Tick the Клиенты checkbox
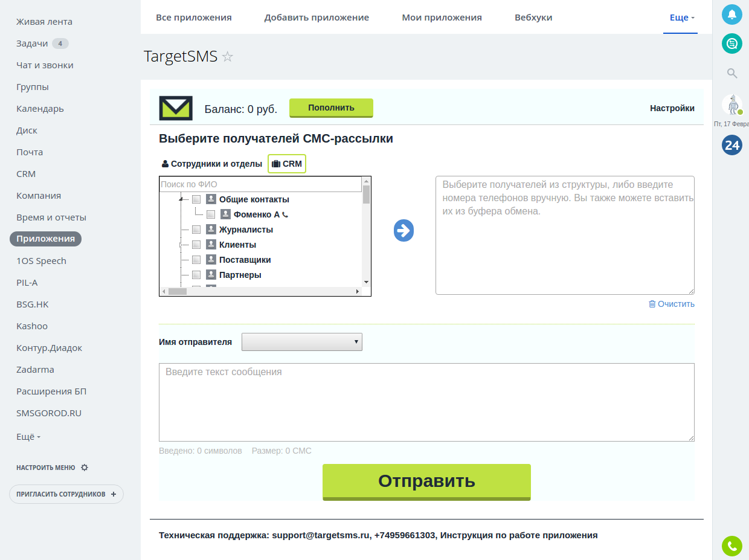This screenshot has height=560, width=749. tap(196, 245)
